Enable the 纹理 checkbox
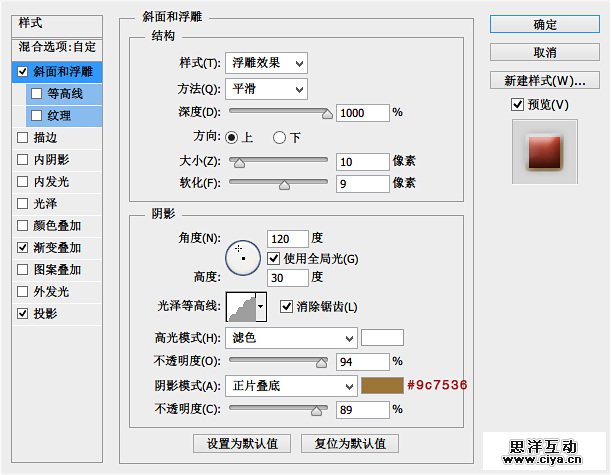 (36, 115)
